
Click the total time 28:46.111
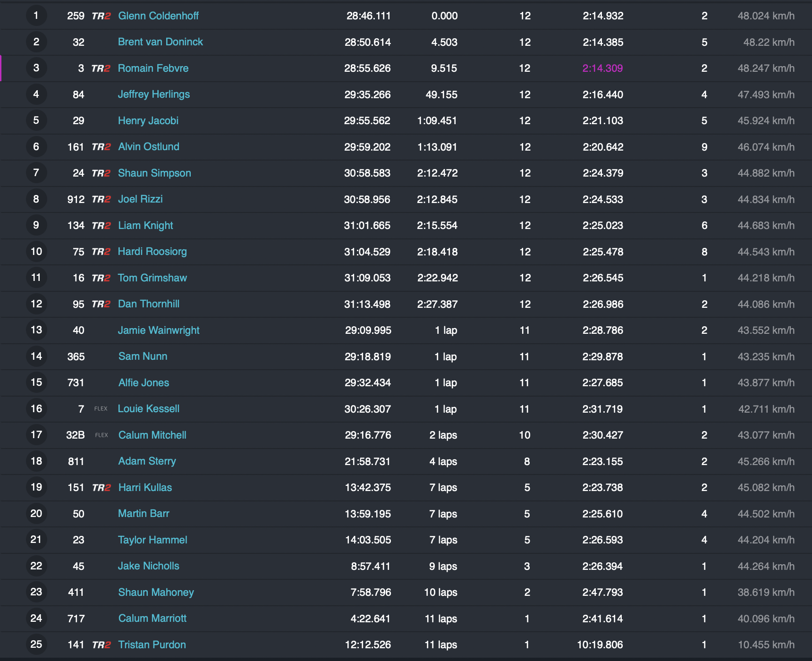tap(369, 16)
